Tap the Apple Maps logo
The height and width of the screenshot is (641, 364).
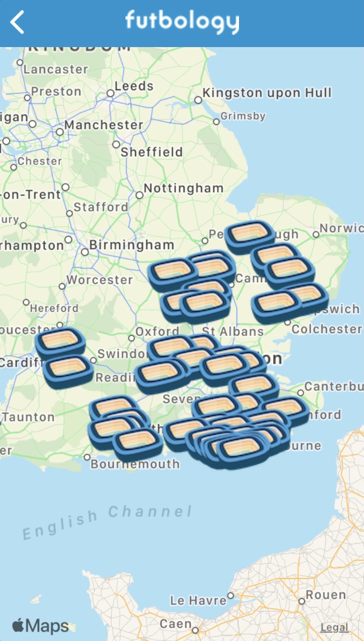pos(40,626)
